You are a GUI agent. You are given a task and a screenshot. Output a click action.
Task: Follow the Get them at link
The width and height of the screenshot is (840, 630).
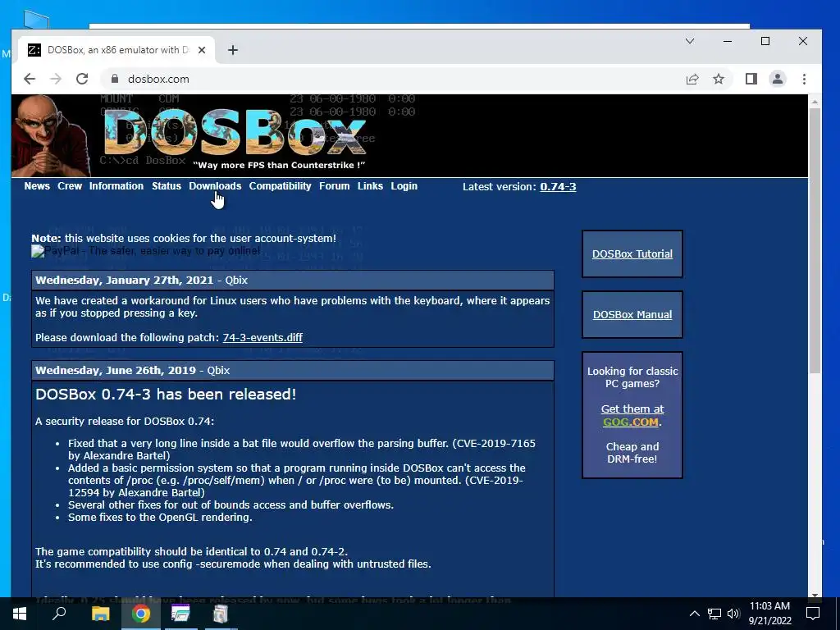coord(632,409)
